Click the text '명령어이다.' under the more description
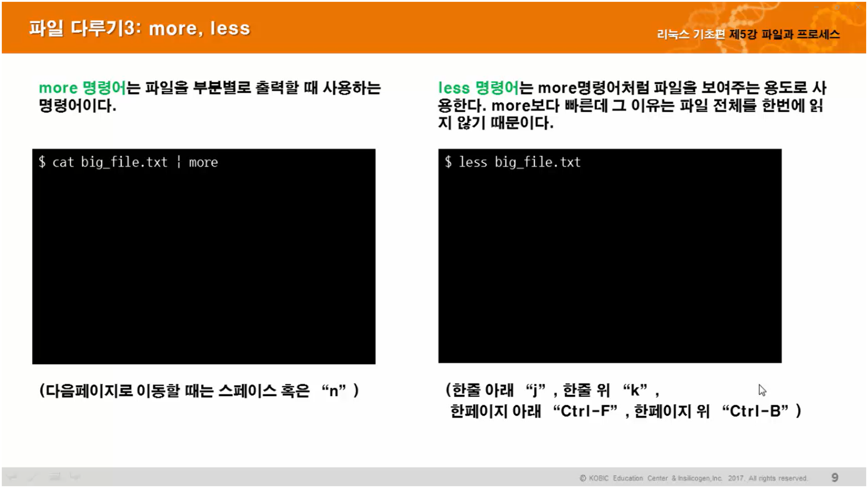The height and width of the screenshot is (488, 868). click(77, 106)
